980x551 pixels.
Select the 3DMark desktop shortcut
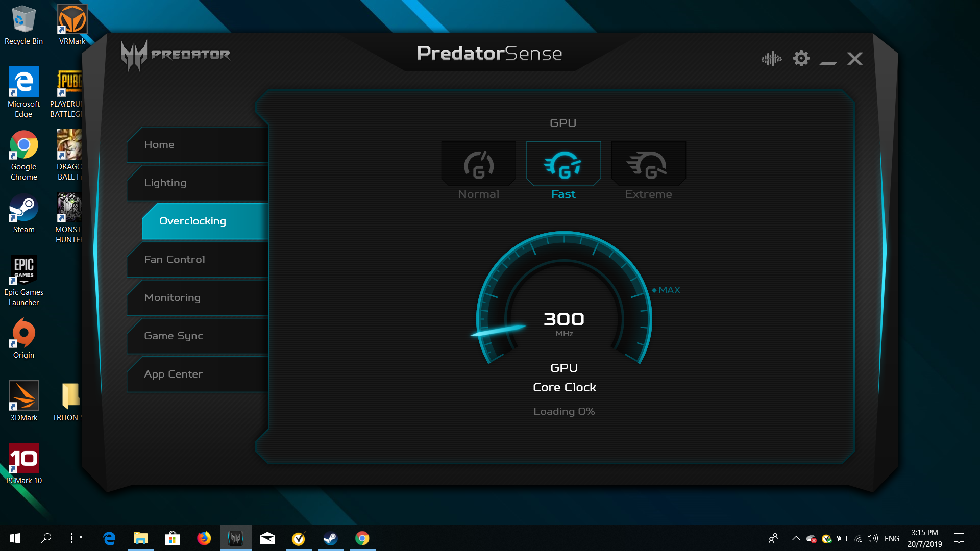pos(23,401)
